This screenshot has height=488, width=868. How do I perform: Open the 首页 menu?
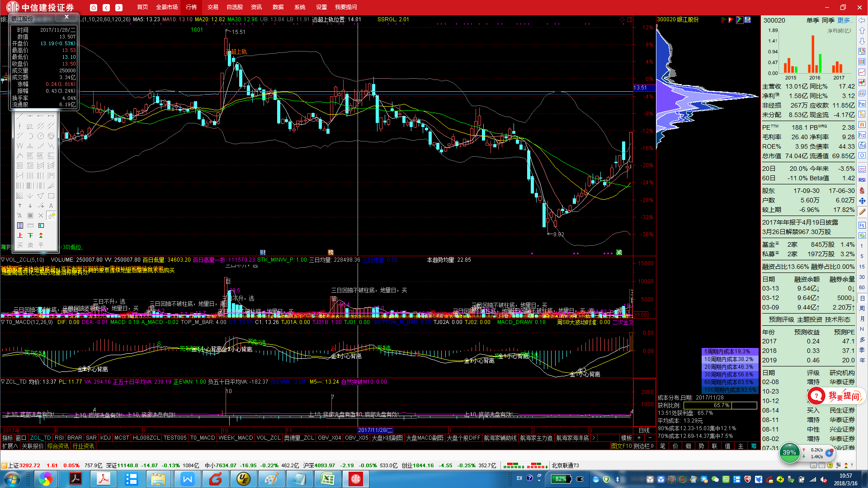pos(142,7)
